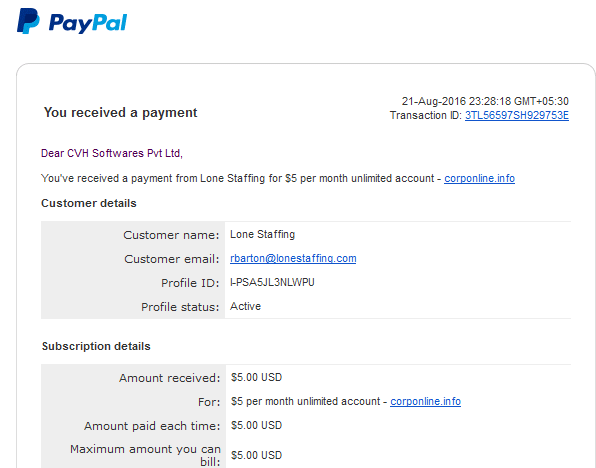Click the transaction date and time text
Screen dimensions: 596x468
pyautogui.click(x=485, y=101)
